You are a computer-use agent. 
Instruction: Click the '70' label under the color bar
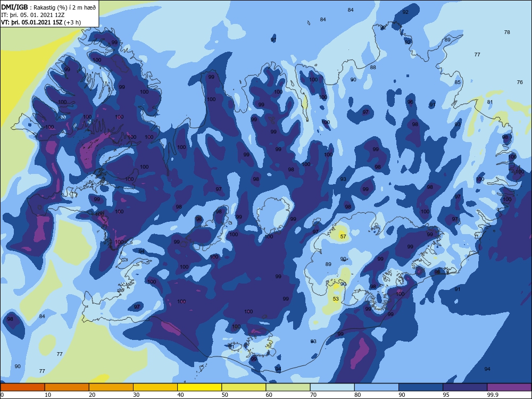click(313, 395)
